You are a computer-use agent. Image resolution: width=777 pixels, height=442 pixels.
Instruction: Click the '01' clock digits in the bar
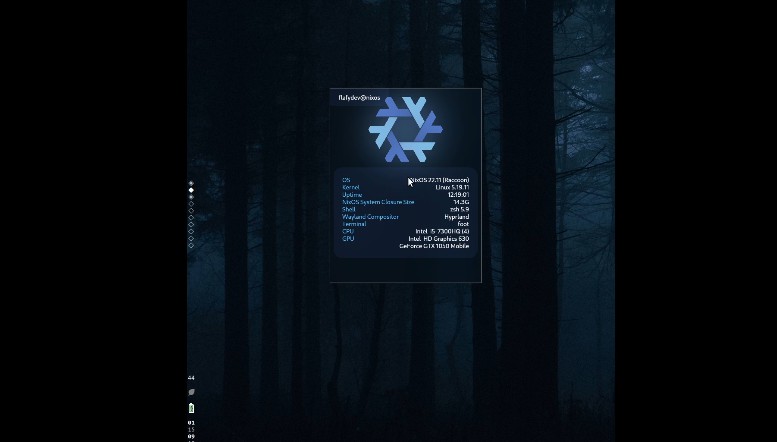pyautogui.click(x=191, y=423)
